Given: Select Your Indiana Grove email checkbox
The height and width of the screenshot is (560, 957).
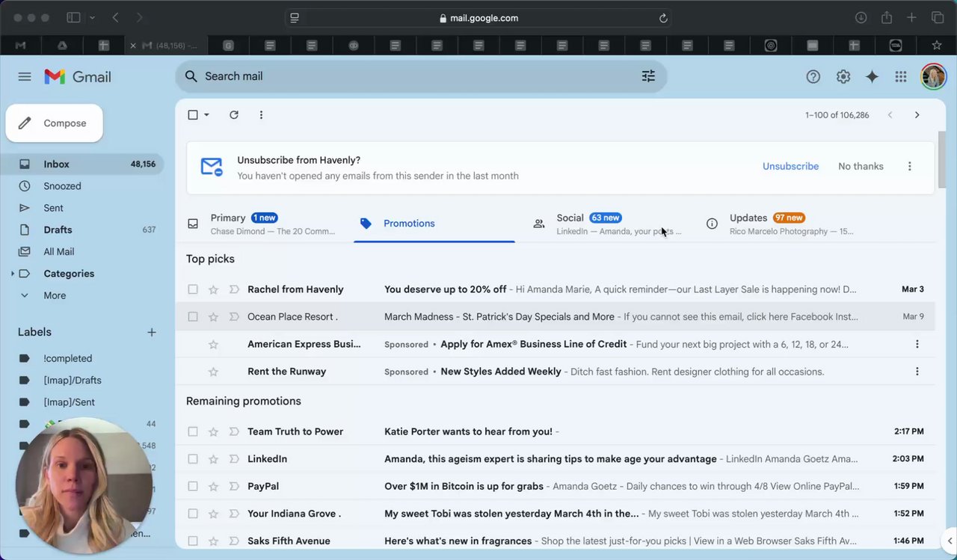Looking at the screenshot, I should [x=193, y=514].
